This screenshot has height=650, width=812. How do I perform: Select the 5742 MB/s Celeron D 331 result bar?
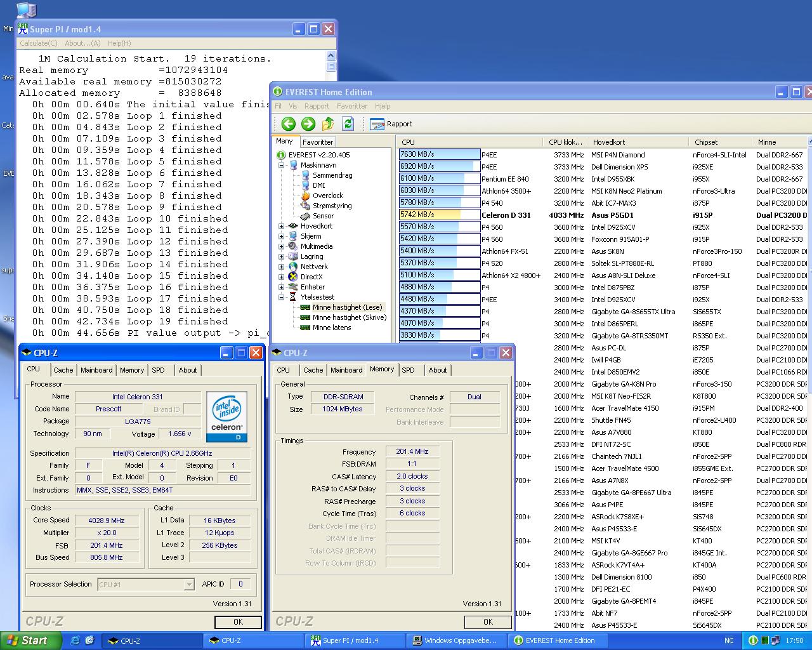[x=439, y=215]
